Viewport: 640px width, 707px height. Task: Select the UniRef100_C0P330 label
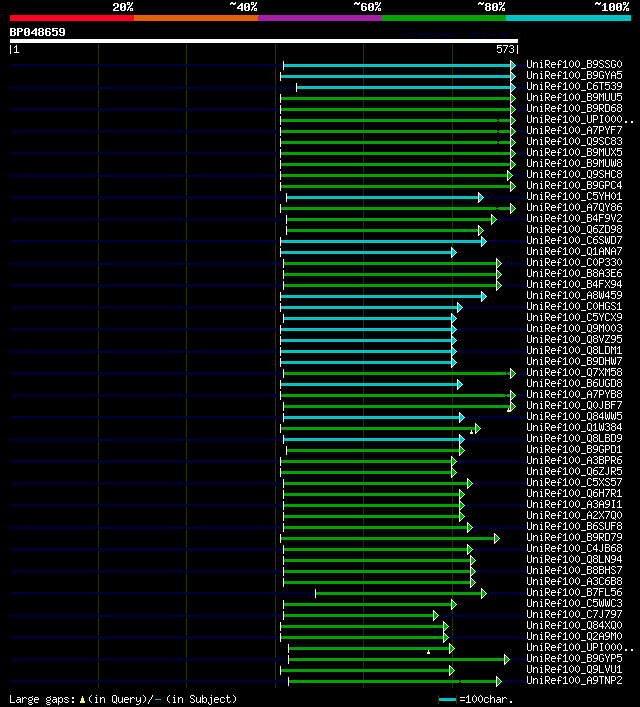click(x=574, y=262)
